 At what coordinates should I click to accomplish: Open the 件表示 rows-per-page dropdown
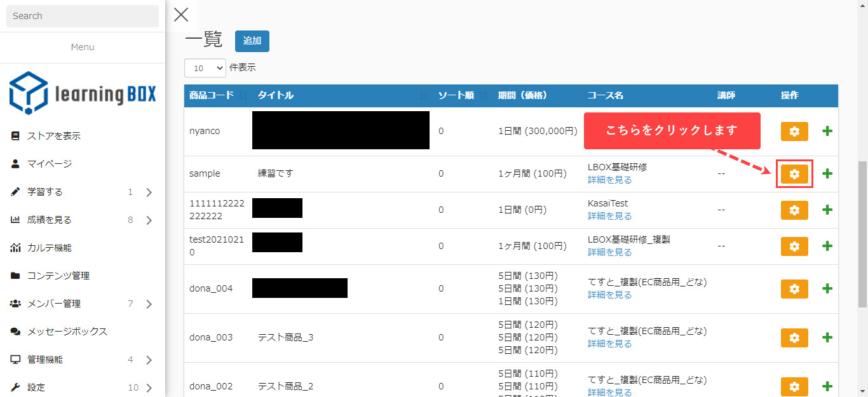(x=205, y=68)
